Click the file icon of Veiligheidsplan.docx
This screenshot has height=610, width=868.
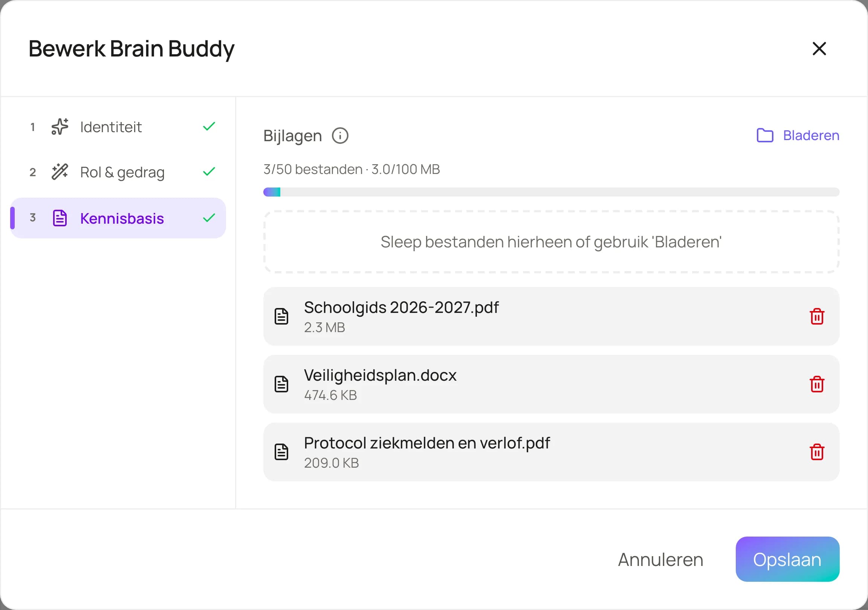281,384
